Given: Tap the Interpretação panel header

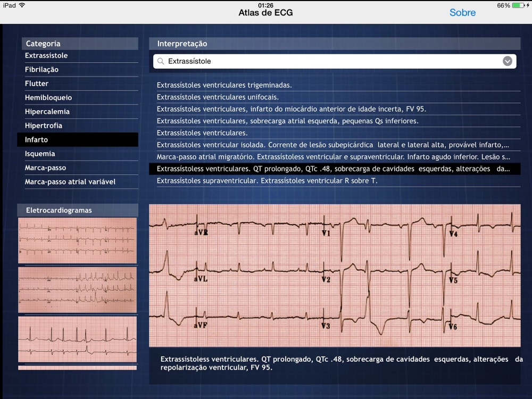Looking at the screenshot, I should click(335, 44).
